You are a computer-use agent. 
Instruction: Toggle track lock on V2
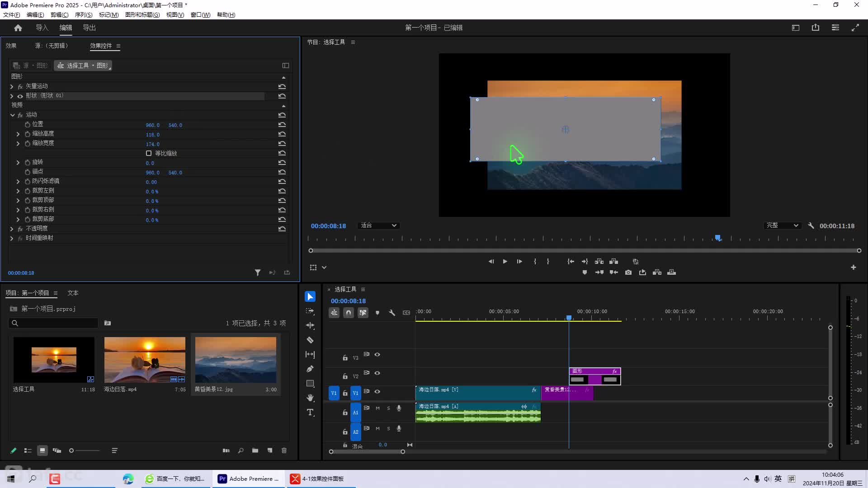coord(345,376)
